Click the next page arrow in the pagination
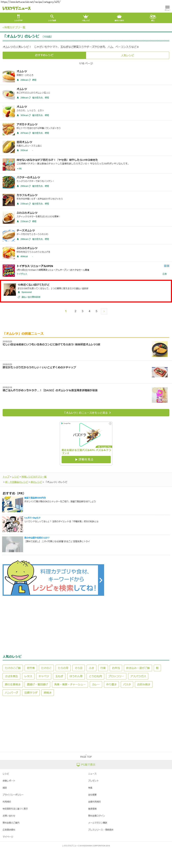 tap(104, 311)
